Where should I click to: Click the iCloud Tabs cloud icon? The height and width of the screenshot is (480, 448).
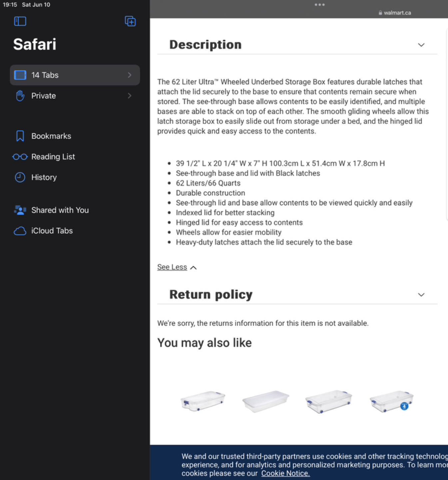click(x=20, y=231)
